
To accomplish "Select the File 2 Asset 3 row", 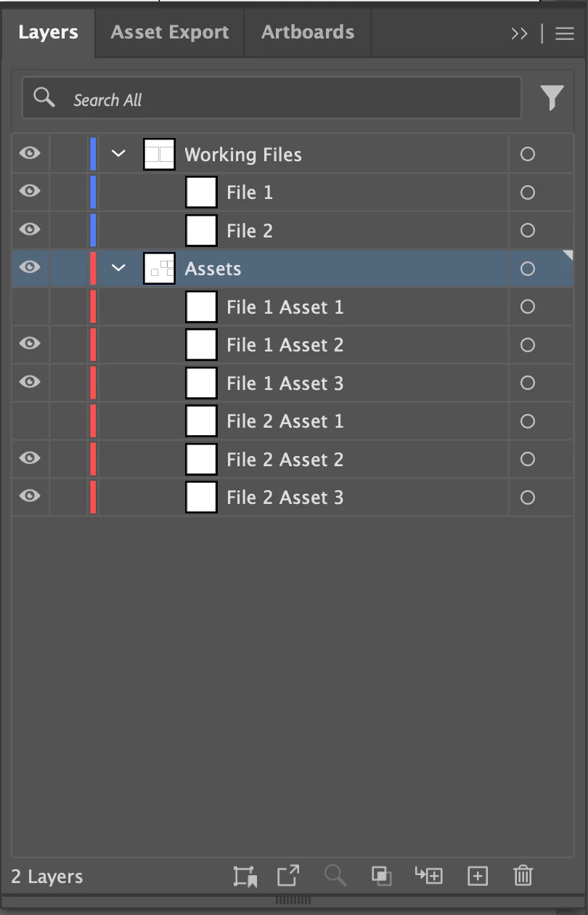I will (x=293, y=497).
